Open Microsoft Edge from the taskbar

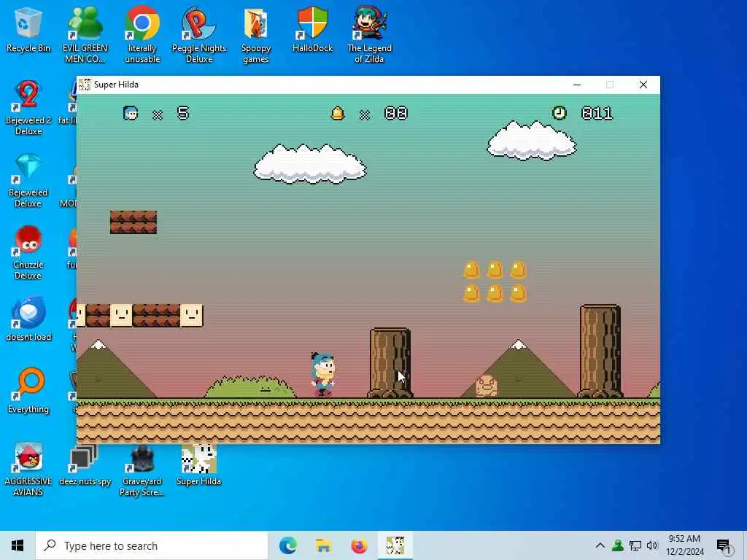pos(287,545)
